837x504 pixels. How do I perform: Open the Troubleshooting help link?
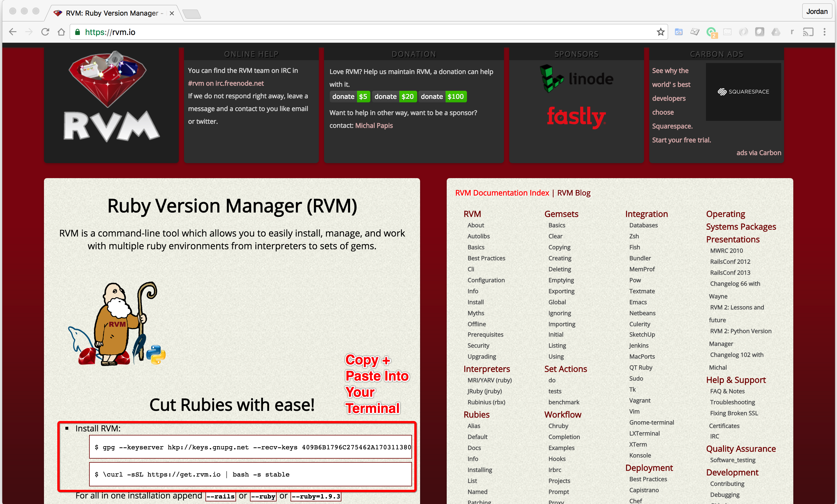(x=732, y=402)
